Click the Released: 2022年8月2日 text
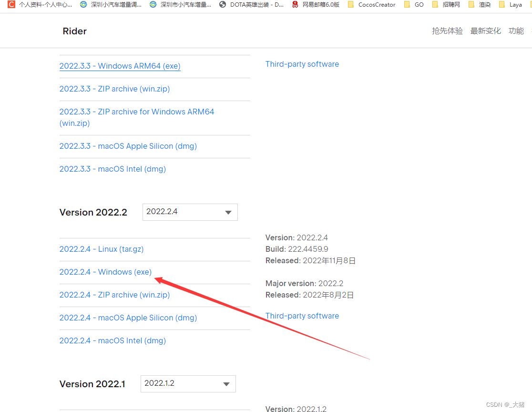 (x=309, y=295)
